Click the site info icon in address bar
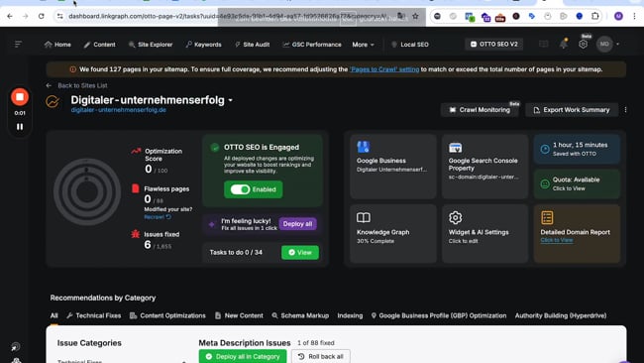The image size is (644, 363). pyautogui.click(x=60, y=16)
